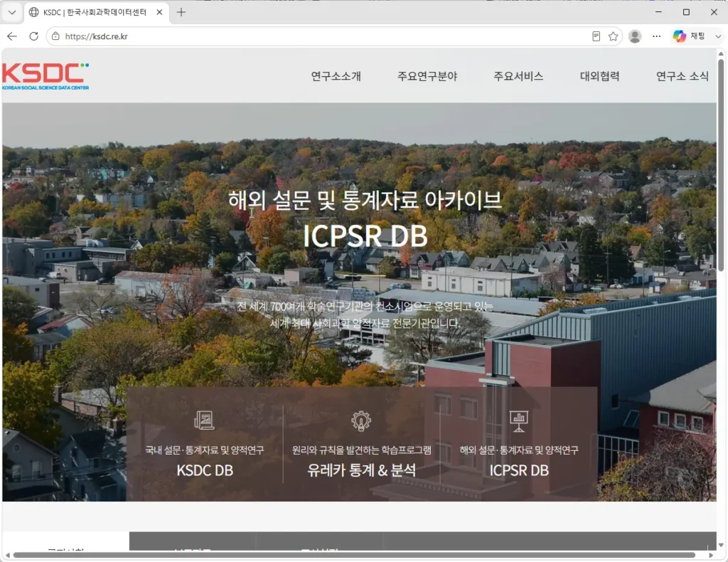Viewport: 728px width, 562px height.
Task: Reload the page with the refresh icon
Action: coord(33,36)
